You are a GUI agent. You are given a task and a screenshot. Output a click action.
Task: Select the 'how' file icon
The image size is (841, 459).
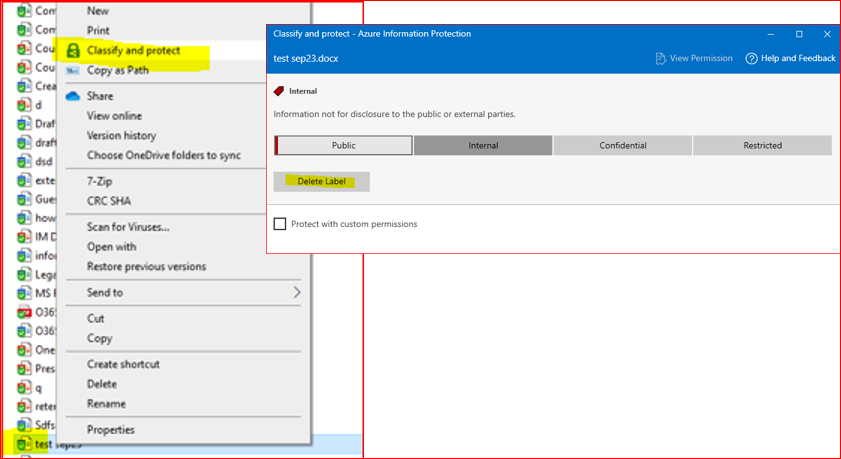tap(24, 218)
